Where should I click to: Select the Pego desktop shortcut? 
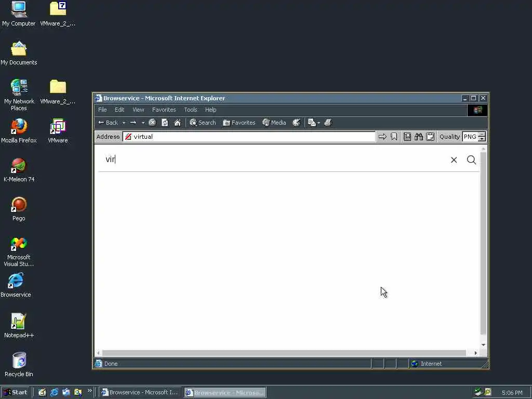(19, 209)
